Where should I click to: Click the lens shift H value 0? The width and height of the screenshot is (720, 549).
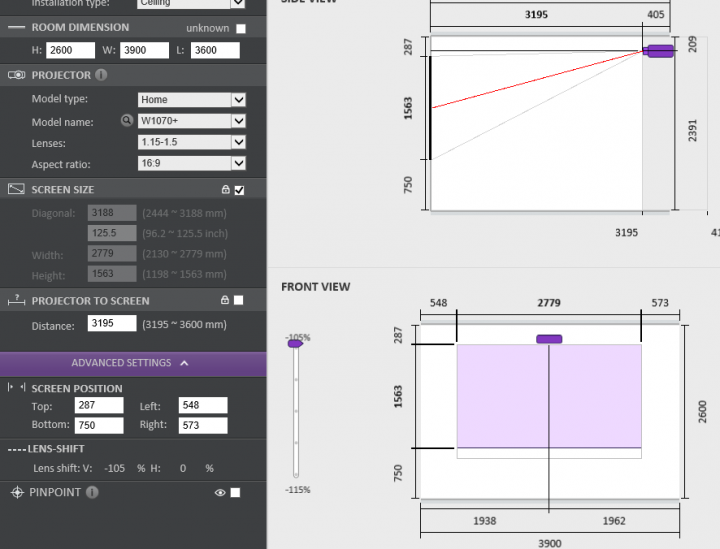pyautogui.click(x=183, y=469)
